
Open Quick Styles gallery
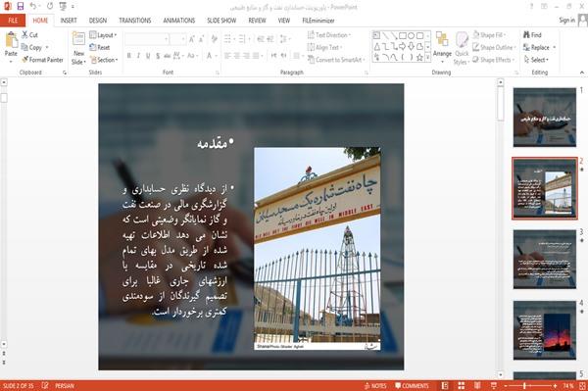[462, 48]
